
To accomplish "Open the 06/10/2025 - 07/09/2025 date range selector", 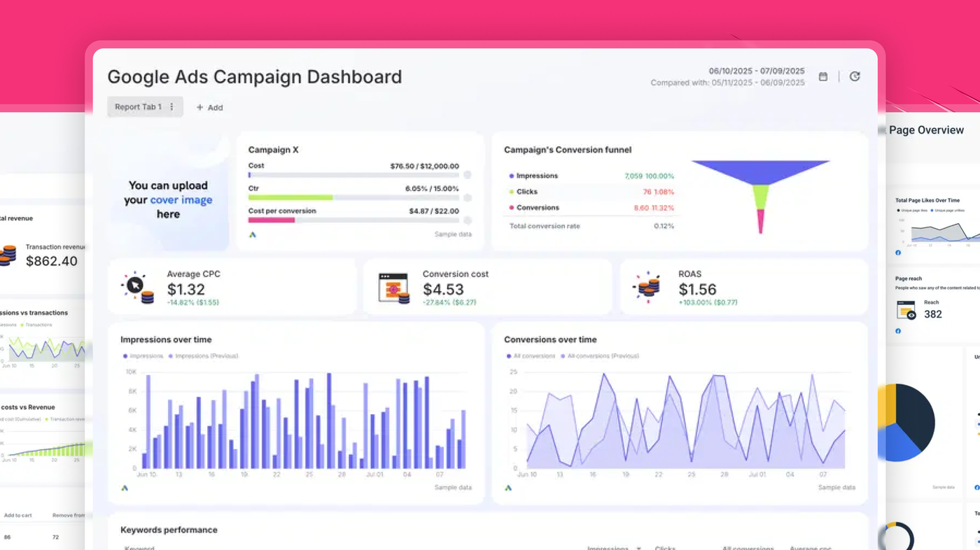I will (x=756, y=71).
